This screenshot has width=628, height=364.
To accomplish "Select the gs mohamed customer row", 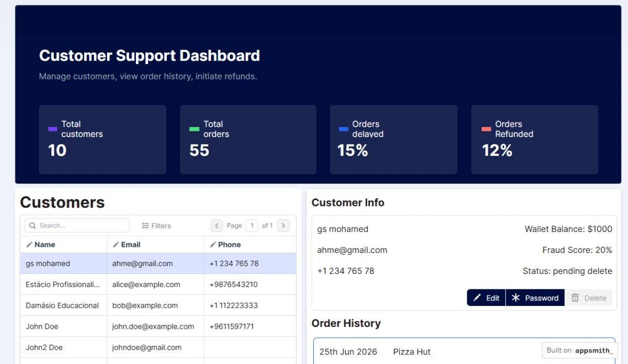I will (x=158, y=263).
